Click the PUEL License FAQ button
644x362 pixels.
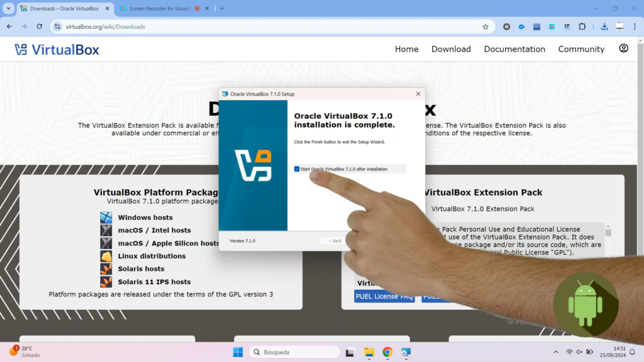(385, 297)
